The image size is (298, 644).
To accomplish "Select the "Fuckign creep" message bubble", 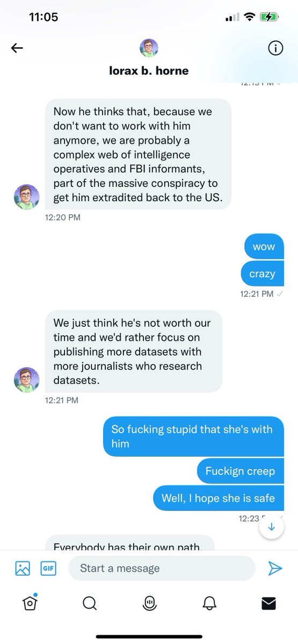I will 240,471.
